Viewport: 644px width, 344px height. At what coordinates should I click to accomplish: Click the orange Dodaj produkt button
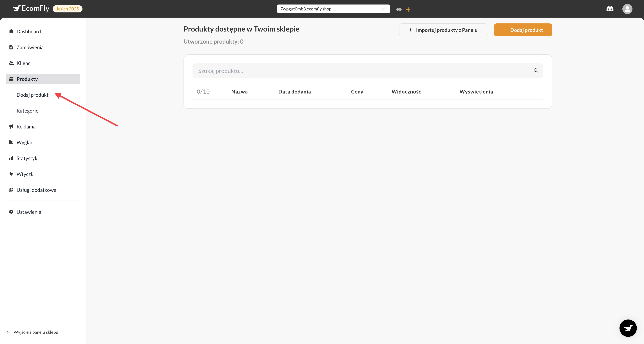coord(523,30)
